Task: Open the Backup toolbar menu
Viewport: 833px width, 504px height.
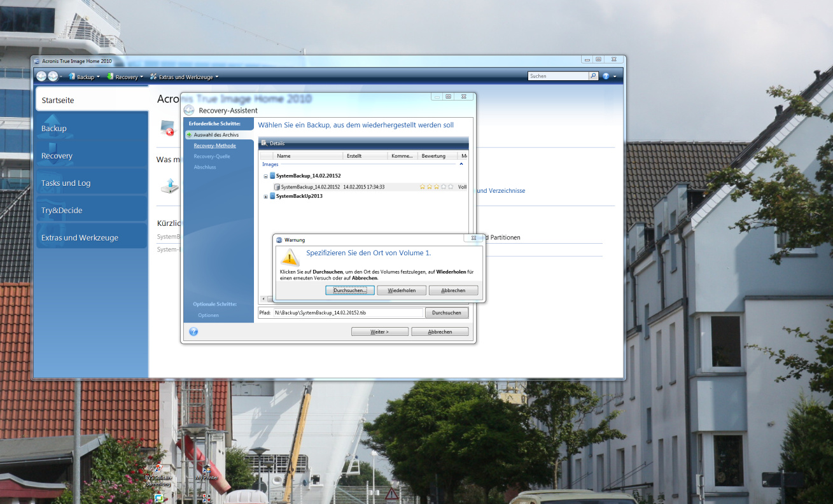Action: (x=84, y=76)
